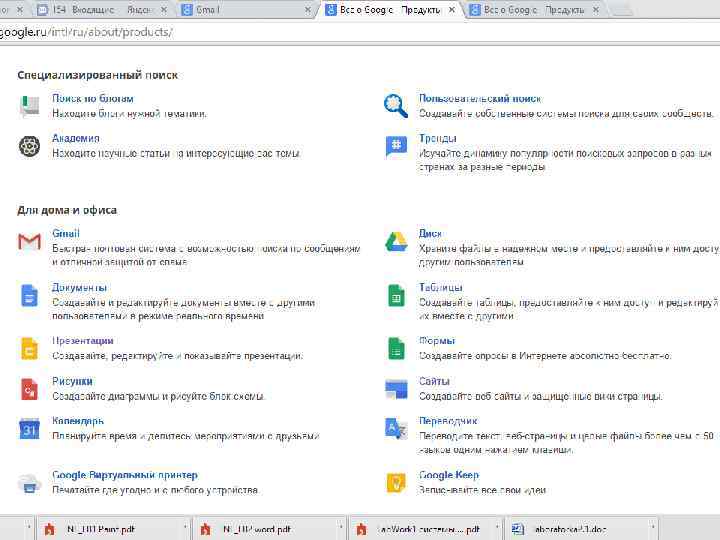Click the yellow Google Keep icon
The image size is (720, 540).
tap(396, 484)
